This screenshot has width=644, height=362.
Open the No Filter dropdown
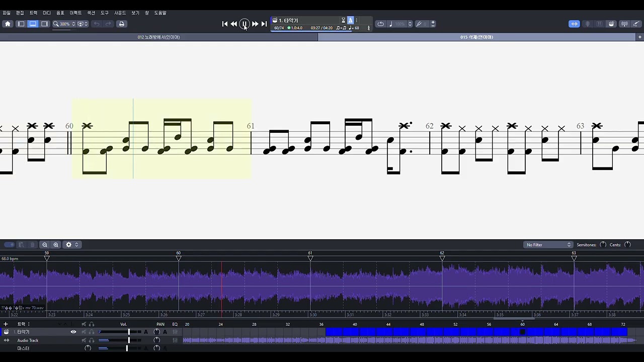[x=547, y=245]
